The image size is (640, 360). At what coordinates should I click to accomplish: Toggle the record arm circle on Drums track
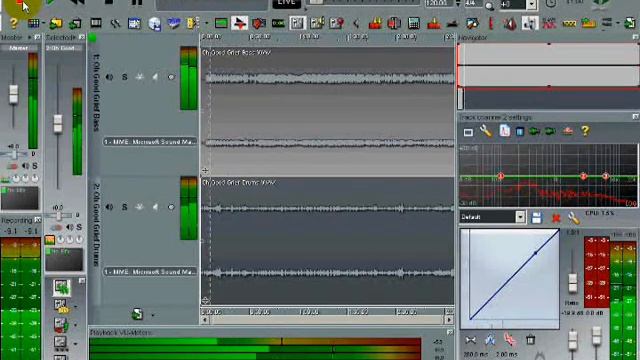tap(171, 207)
